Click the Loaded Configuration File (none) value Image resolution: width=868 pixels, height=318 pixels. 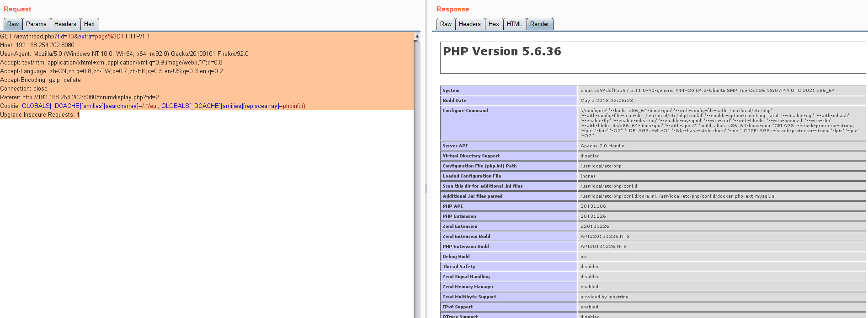[588, 176]
